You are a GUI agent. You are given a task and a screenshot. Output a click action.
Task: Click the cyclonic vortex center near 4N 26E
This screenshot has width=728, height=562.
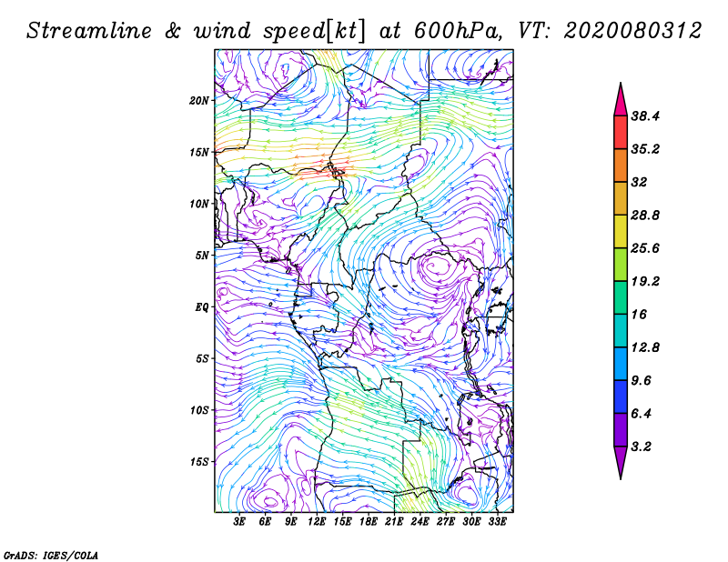pyautogui.click(x=434, y=267)
